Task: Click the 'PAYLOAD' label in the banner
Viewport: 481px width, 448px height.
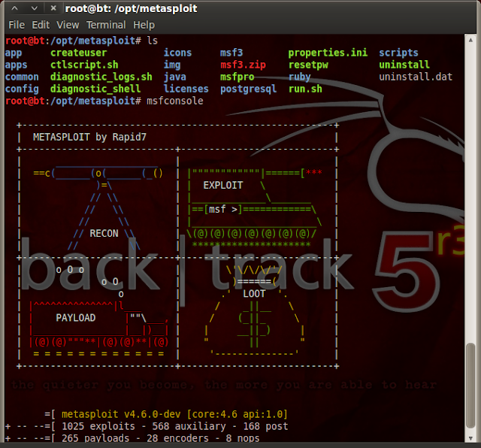Action: (x=75, y=318)
